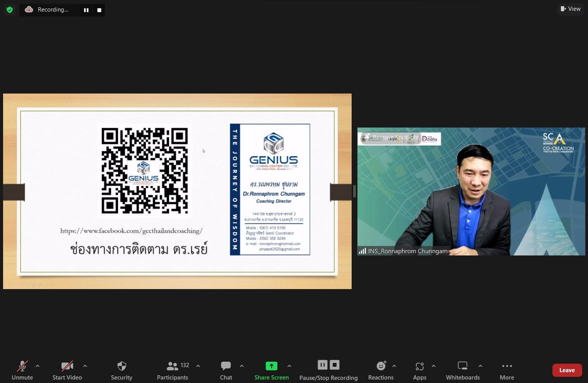Image resolution: width=588 pixels, height=383 pixels.
Task: Click the green Share Screen icon
Action: click(271, 366)
